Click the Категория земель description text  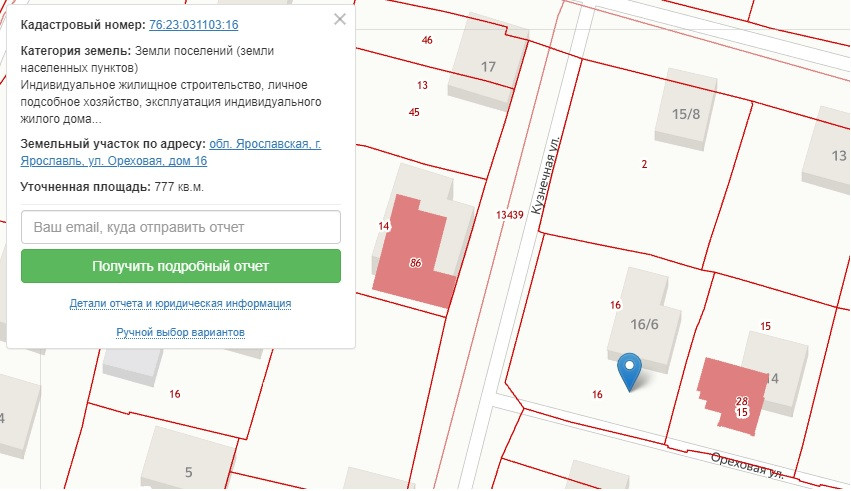[x=171, y=85]
